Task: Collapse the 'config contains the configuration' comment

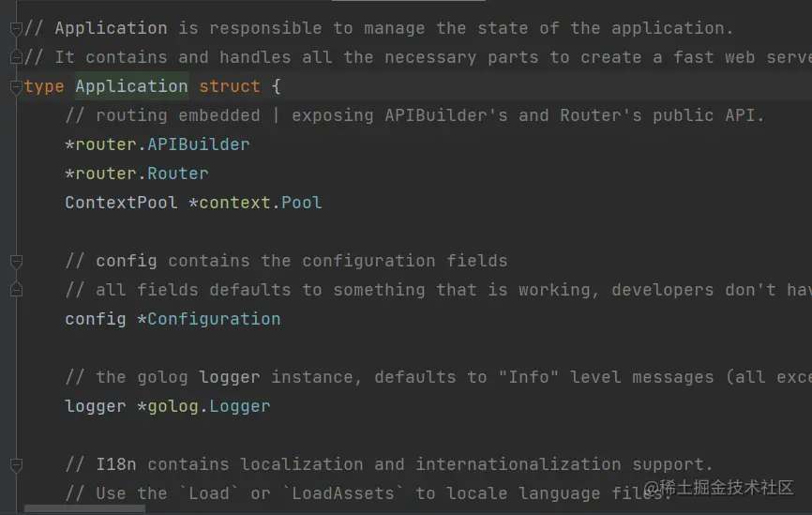Action: click(15, 261)
